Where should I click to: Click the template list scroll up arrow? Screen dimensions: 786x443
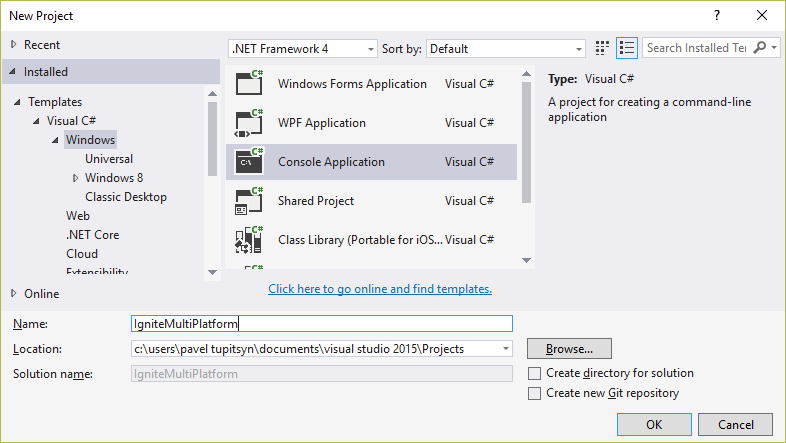pos(526,74)
